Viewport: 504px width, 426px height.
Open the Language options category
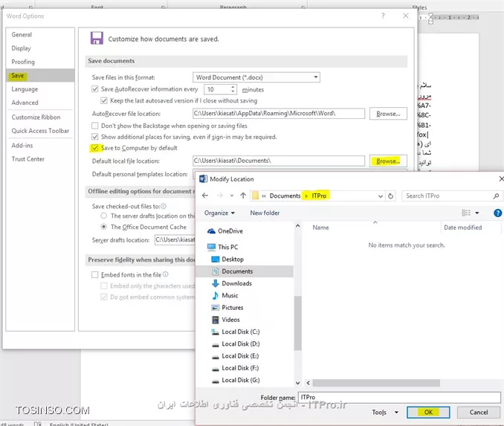pos(25,89)
